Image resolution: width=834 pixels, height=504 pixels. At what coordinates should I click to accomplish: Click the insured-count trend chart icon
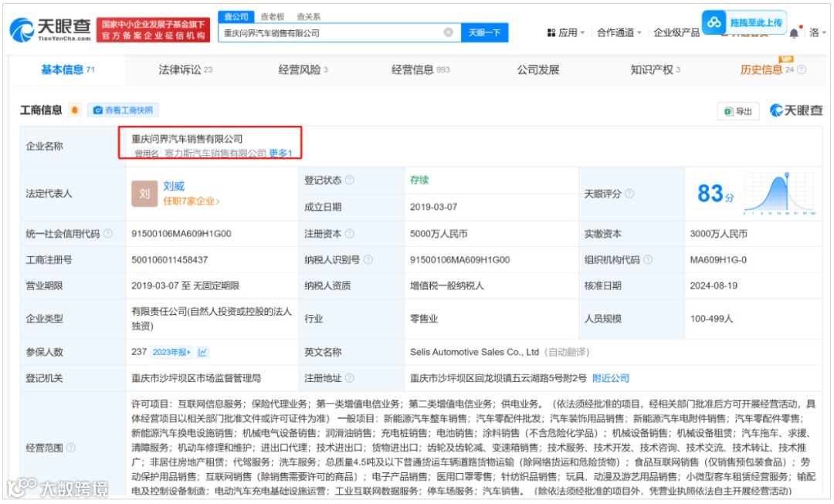[x=202, y=352]
